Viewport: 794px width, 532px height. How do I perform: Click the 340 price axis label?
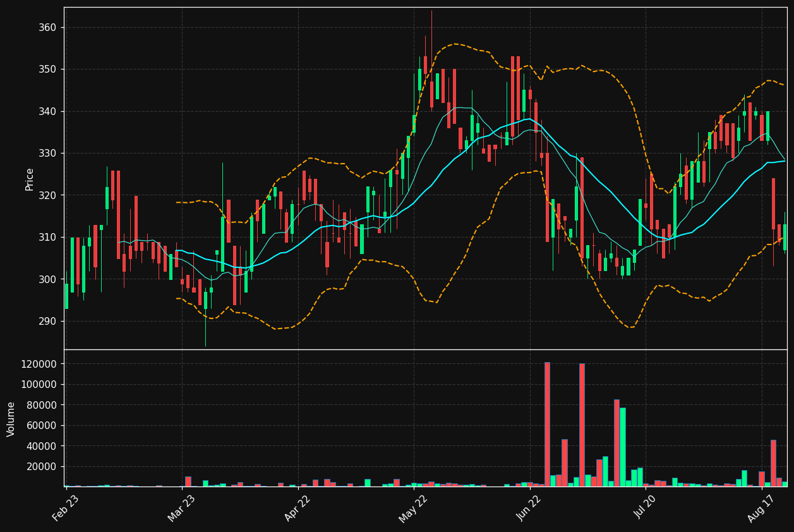[x=48, y=112]
